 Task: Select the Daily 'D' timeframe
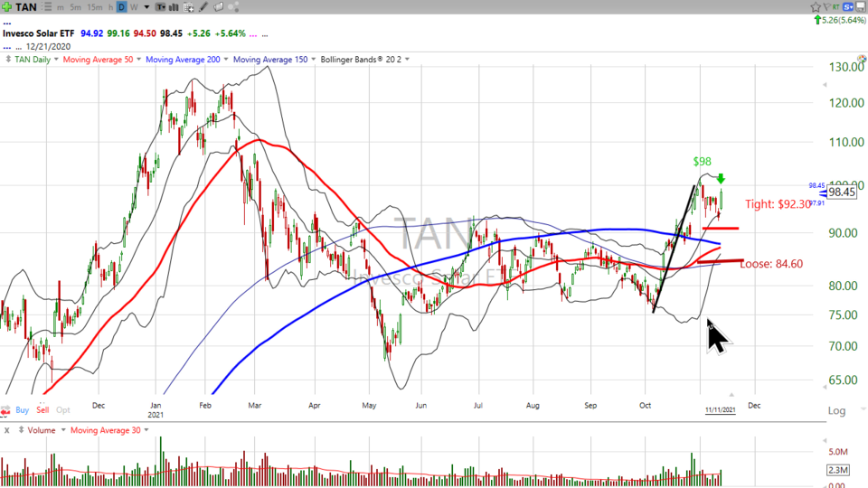121,7
